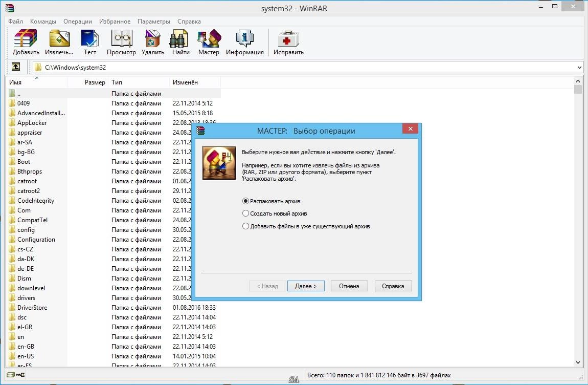Select the drivers folder name
The width and height of the screenshot is (588, 385).
[x=26, y=298]
